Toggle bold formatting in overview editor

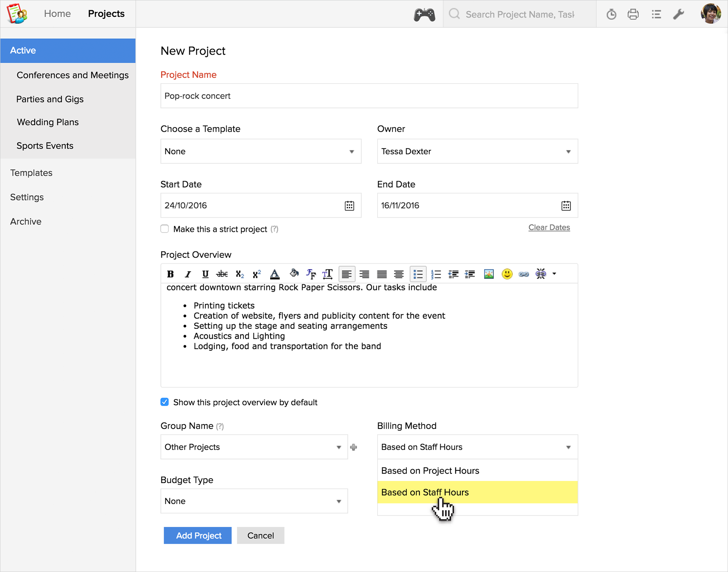click(x=170, y=274)
